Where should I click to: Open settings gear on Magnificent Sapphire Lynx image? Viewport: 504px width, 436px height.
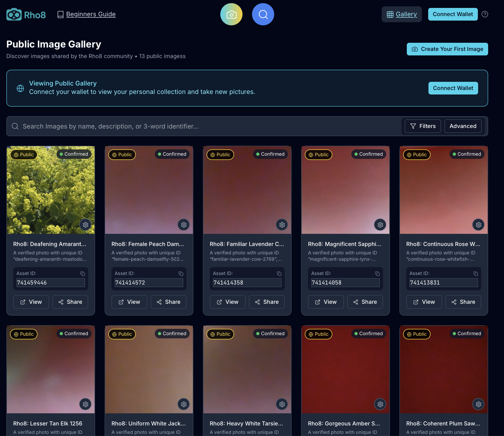pos(380,225)
